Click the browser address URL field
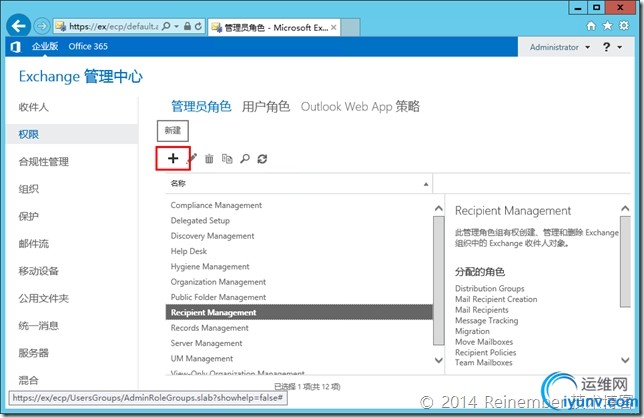Image resolution: width=644 pixels, height=418 pixels. (x=113, y=26)
